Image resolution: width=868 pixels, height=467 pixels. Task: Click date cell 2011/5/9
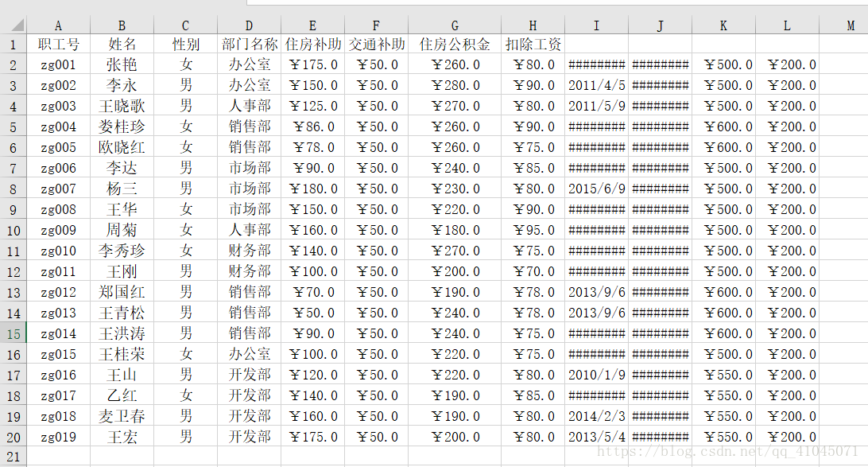pos(596,106)
